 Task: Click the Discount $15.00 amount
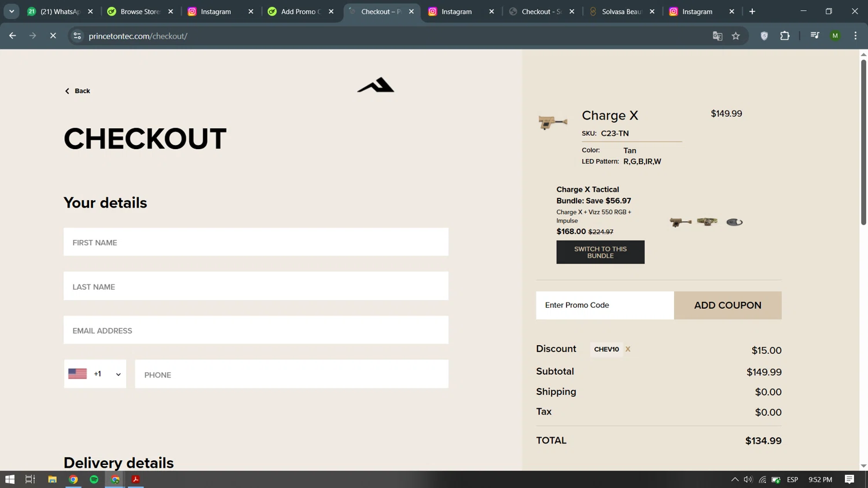point(767,350)
